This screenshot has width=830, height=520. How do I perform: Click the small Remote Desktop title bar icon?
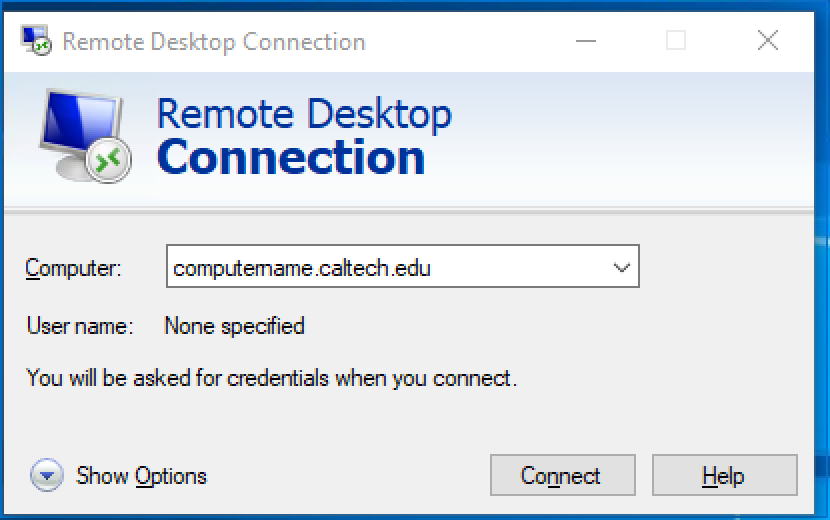[x=37, y=42]
